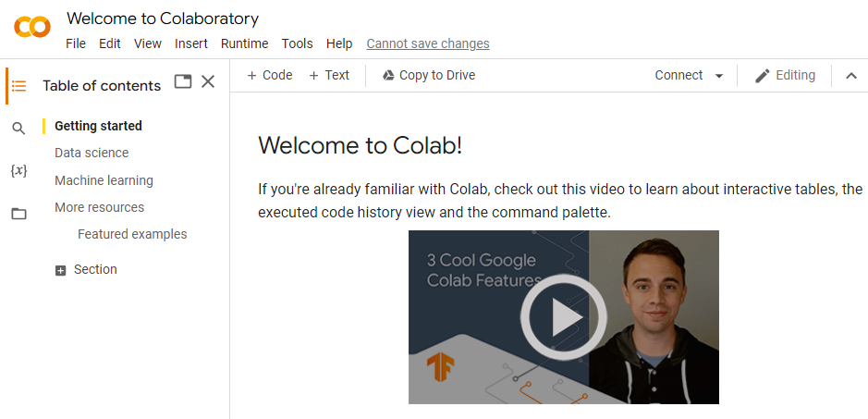Open the Tools menu
This screenshot has width=868, height=419.
(297, 43)
